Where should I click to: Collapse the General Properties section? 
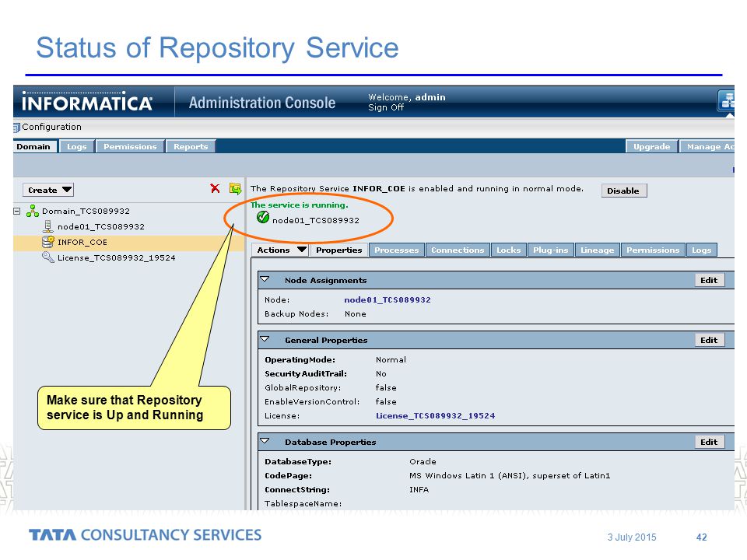[x=265, y=340]
